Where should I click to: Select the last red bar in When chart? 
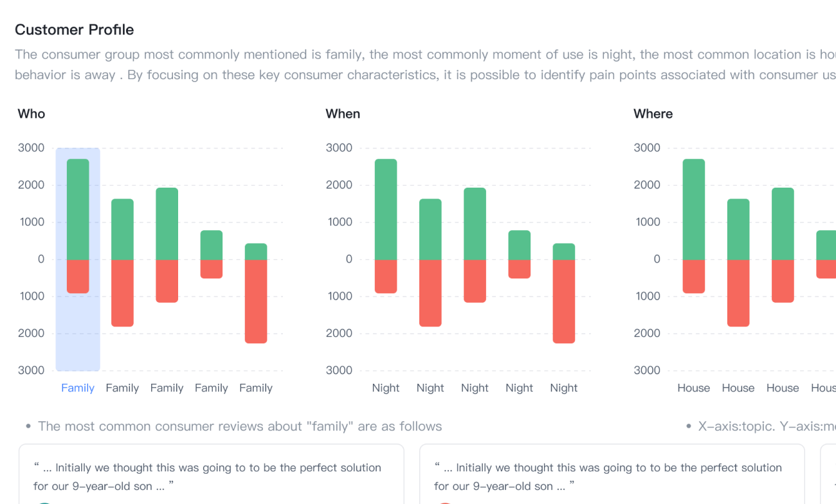(x=564, y=301)
